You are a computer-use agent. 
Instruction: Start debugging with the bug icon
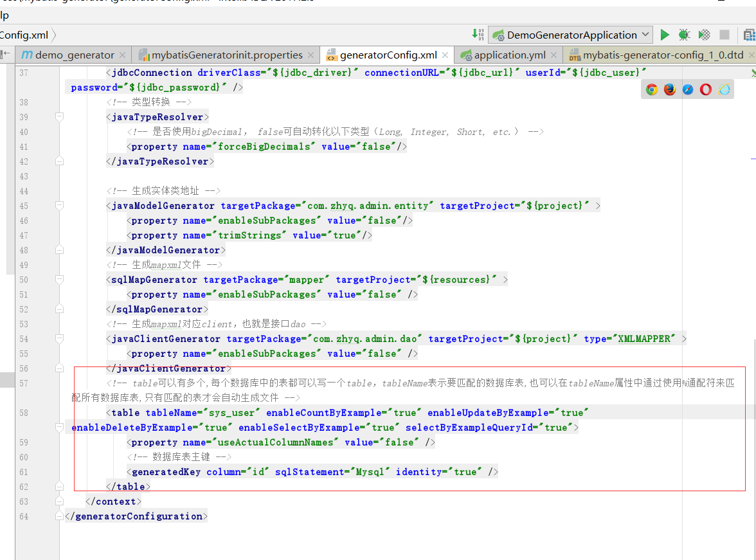(x=685, y=35)
